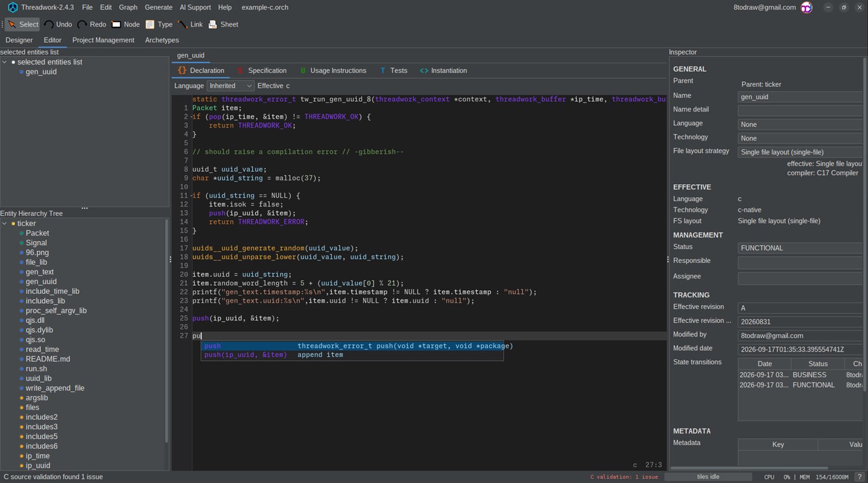Switch to the Designer view tab
The image size is (868, 483).
pos(19,40)
